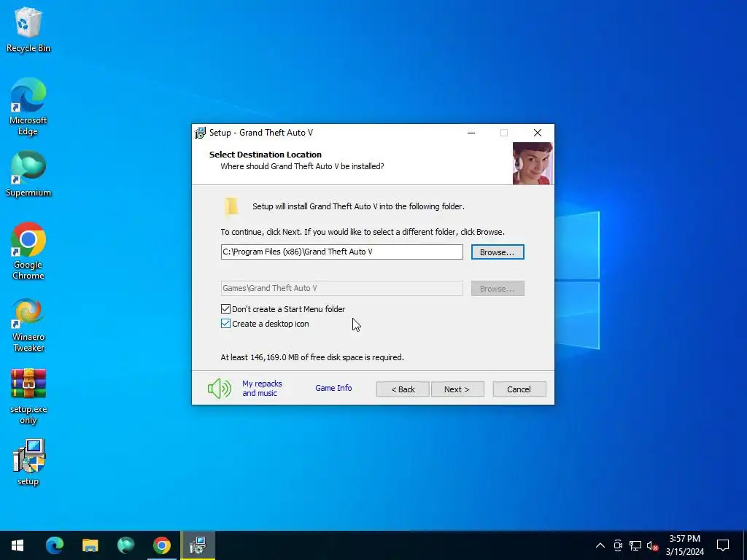Go to the previous step with Back
The height and width of the screenshot is (560, 747).
tap(403, 389)
